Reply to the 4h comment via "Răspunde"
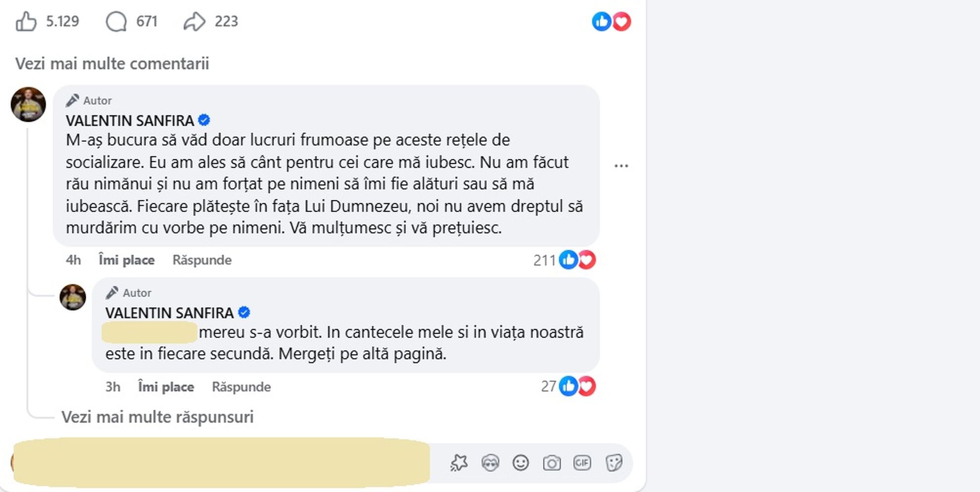This screenshot has width=980, height=492. pyautogui.click(x=202, y=260)
